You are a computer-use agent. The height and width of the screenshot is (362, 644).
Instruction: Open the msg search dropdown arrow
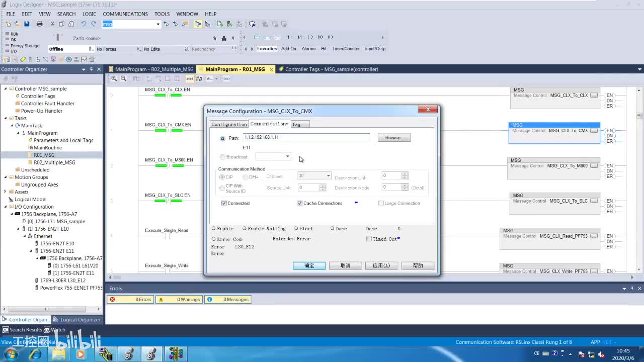[157, 24]
